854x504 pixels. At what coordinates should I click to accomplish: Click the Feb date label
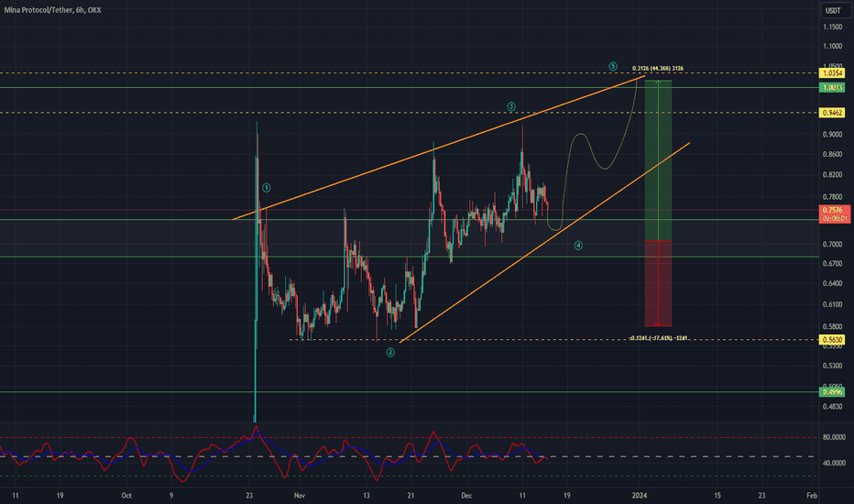812,496
